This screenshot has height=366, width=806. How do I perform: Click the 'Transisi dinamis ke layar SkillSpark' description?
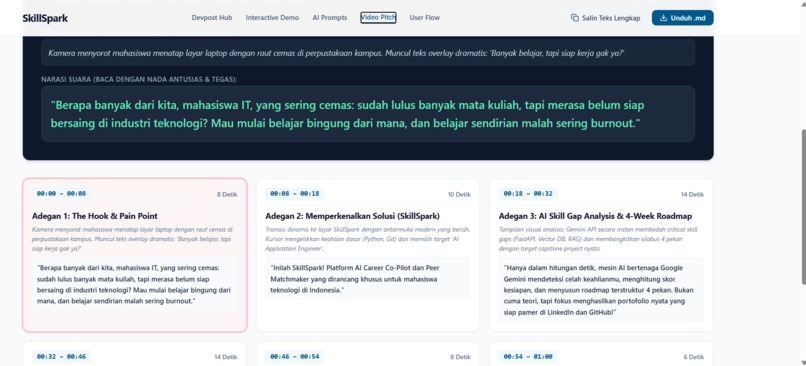[x=367, y=239]
